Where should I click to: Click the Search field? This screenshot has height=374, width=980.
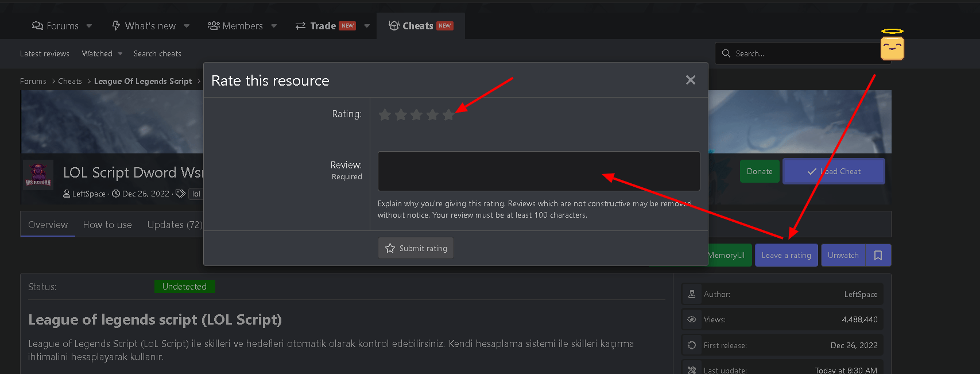[x=804, y=53]
